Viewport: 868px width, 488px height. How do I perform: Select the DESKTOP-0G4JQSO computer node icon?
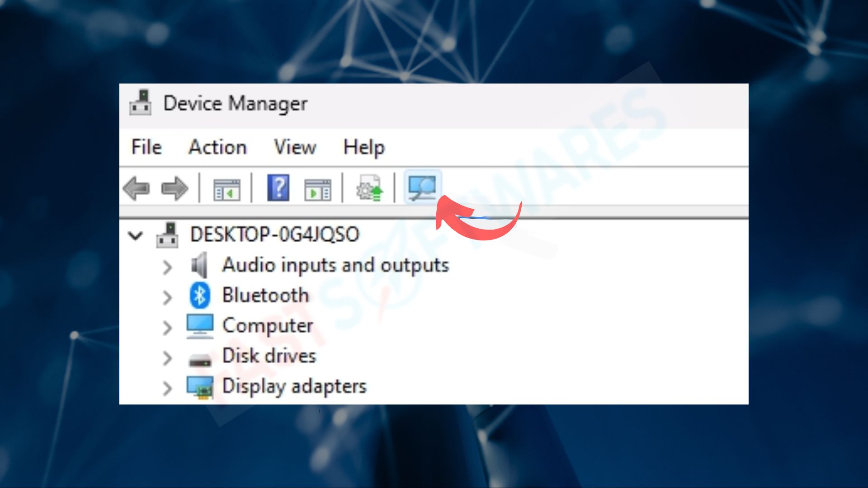(x=167, y=235)
